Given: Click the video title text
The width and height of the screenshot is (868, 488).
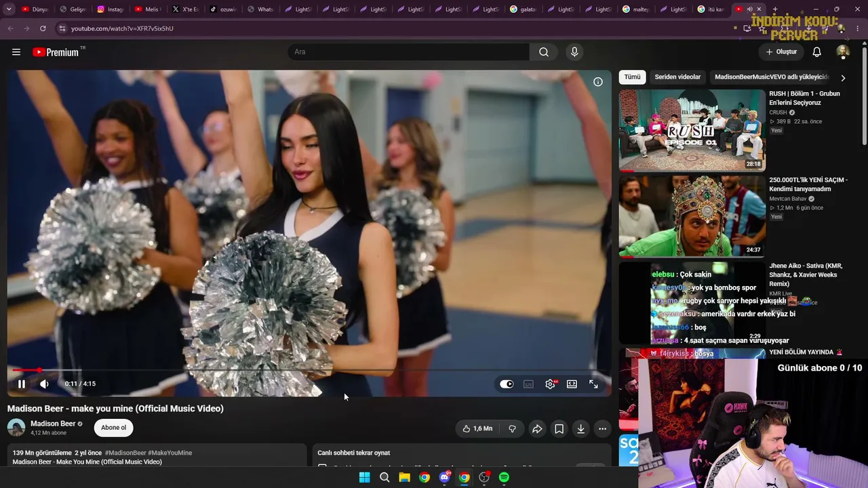Looking at the screenshot, I should tap(115, 409).
